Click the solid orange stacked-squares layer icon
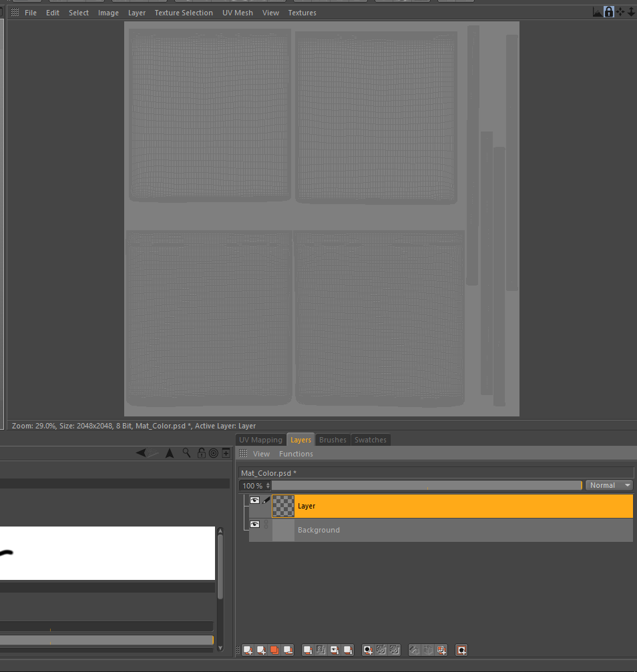Image resolution: width=637 pixels, height=672 pixels. click(274, 650)
